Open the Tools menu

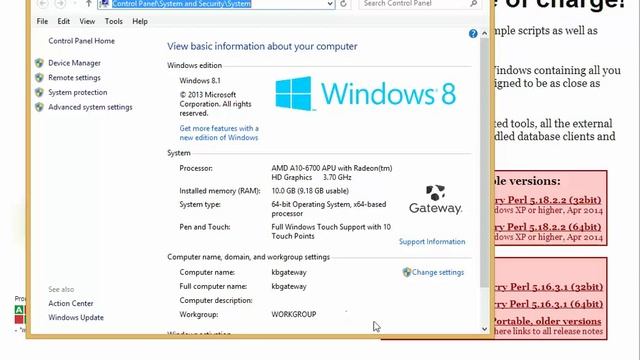click(x=113, y=21)
